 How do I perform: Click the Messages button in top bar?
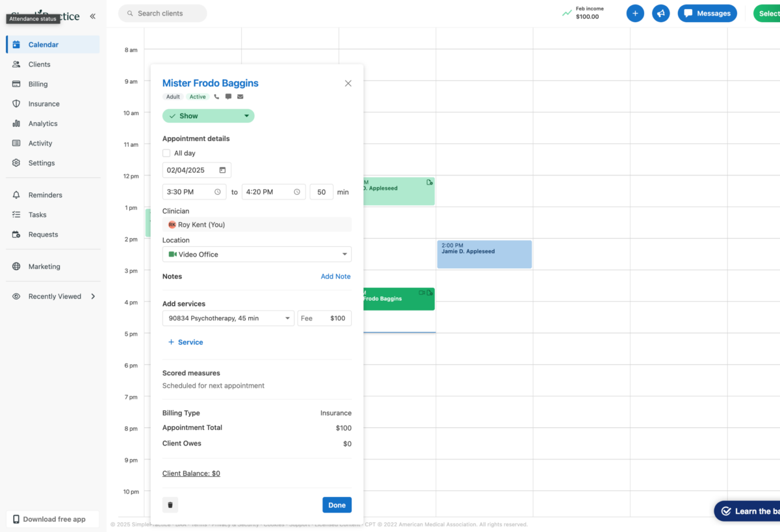coord(707,13)
